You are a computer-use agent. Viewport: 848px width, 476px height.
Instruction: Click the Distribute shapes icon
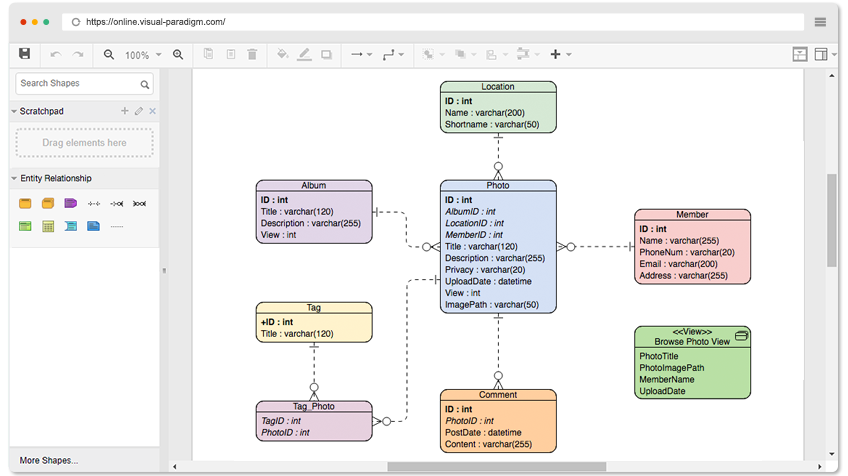pyautogui.click(x=522, y=54)
